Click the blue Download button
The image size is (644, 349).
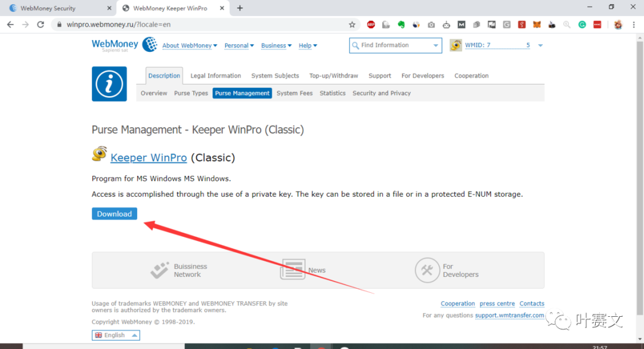[114, 214]
